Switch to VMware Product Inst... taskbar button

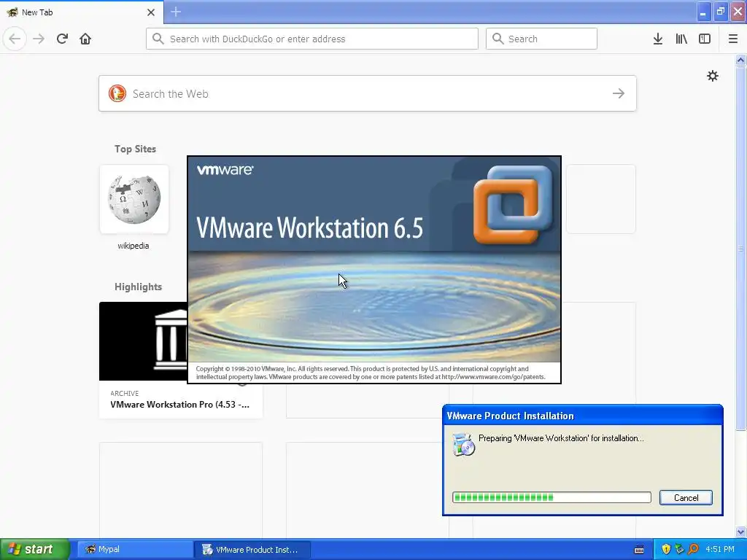(252, 549)
